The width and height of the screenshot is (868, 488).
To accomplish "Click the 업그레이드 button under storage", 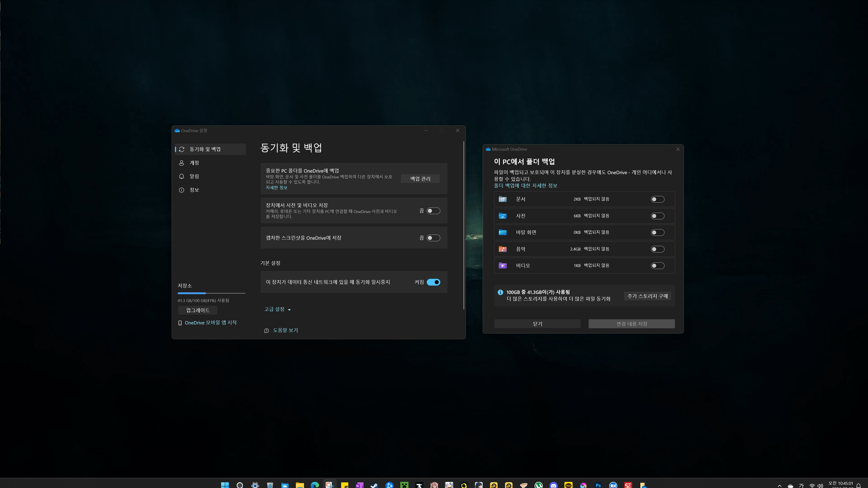I will point(198,310).
